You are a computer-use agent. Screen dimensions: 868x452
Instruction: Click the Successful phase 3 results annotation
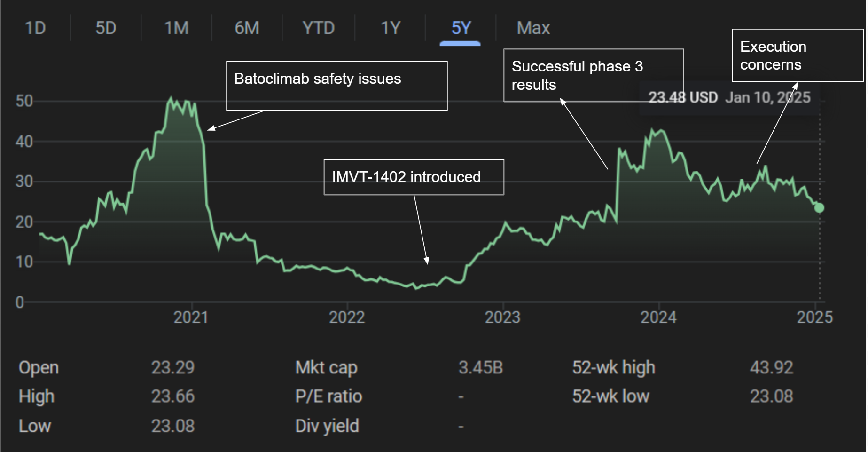click(594, 75)
